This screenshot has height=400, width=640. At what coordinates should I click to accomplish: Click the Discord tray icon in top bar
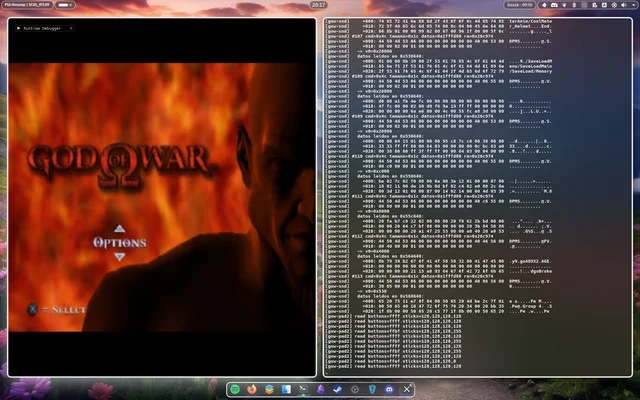click(554, 5)
